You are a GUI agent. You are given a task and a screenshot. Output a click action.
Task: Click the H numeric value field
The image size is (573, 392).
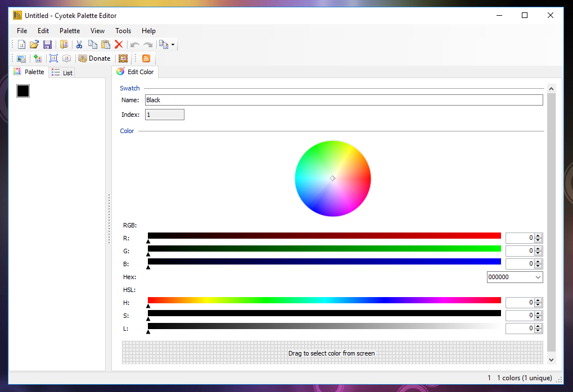tap(520, 302)
